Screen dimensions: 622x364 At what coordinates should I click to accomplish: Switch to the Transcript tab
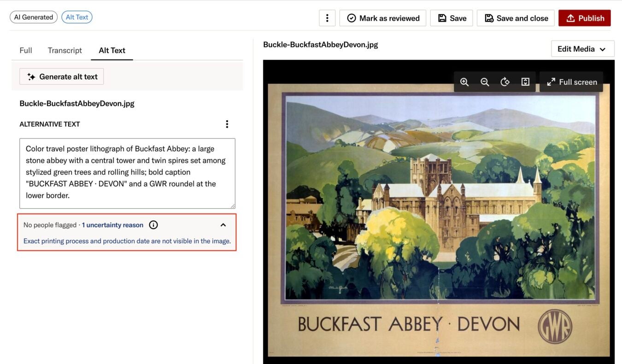click(65, 50)
